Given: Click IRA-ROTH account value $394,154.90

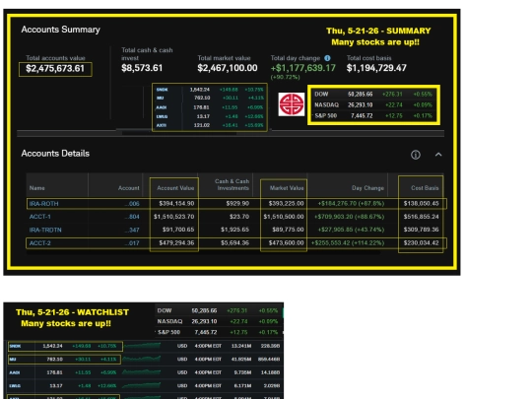Looking at the screenshot, I should [x=176, y=204].
